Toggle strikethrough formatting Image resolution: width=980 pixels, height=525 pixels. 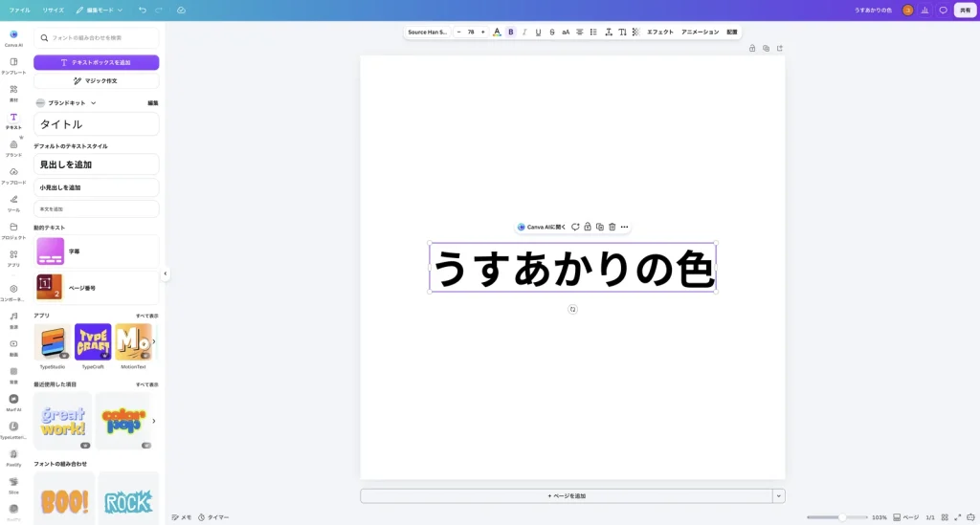pyautogui.click(x=552, y=32)
